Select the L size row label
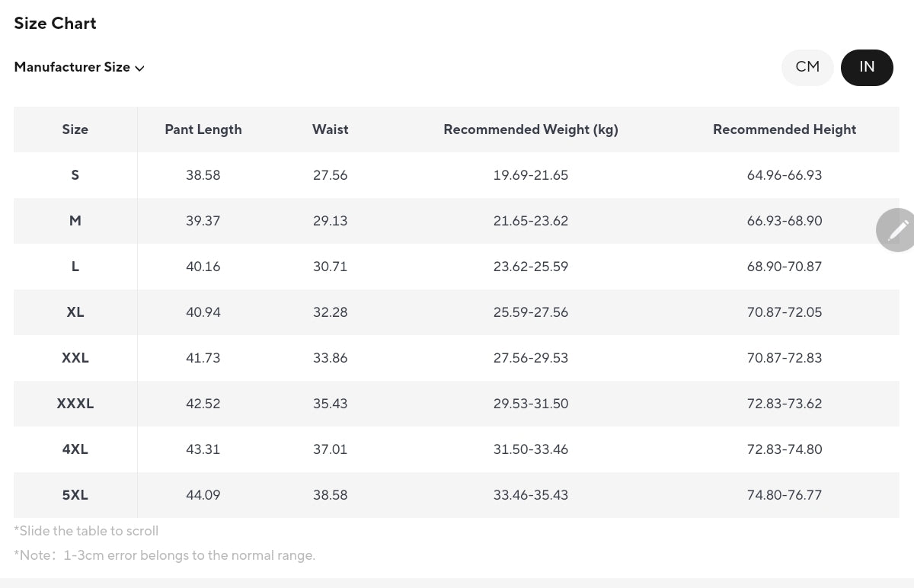 [75, 267]
